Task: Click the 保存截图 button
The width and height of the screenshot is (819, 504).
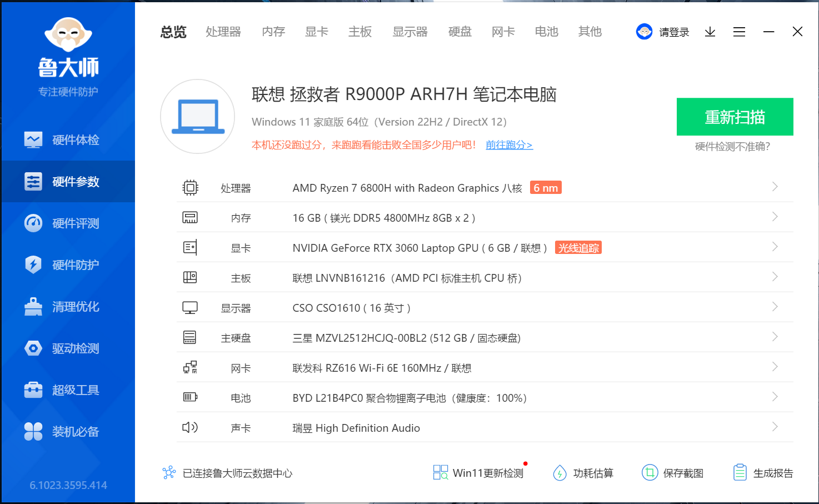Action: click(x=673, y=473)
